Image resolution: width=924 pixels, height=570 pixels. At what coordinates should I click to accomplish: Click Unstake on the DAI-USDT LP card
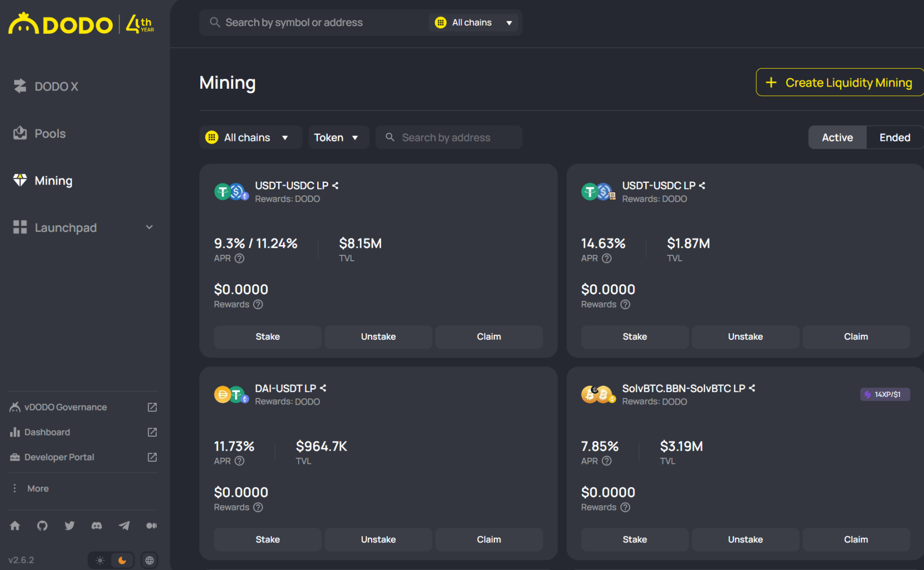coord(378,540)
